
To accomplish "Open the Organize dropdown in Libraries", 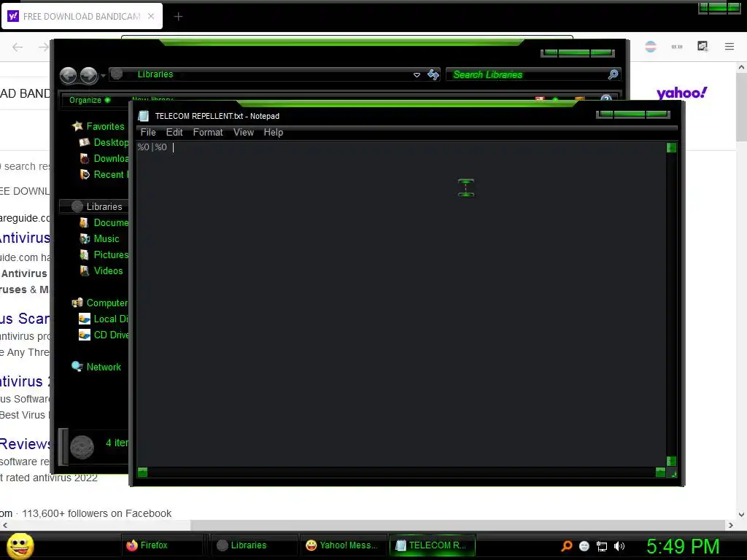I will tap(89, 100).
